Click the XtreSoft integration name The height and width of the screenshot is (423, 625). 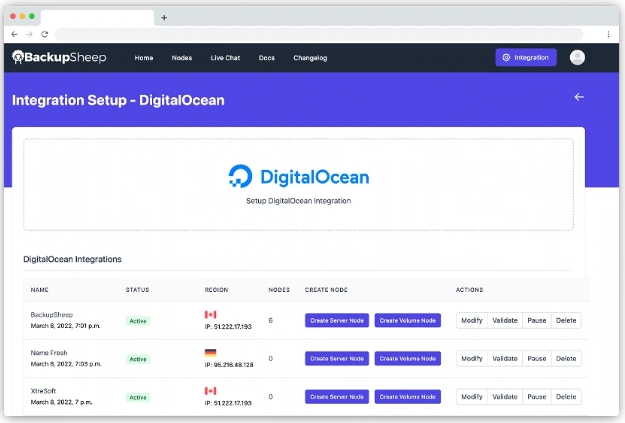43,391
